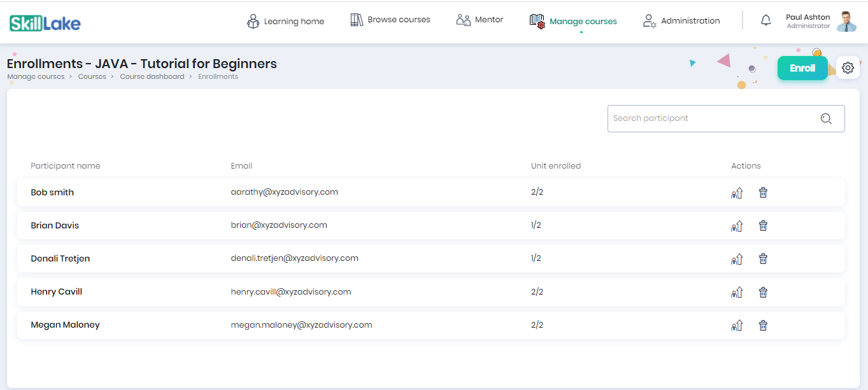This screenshot has width=868, height=390.
Task: Open the Mentor section
Action: pos(480,20)
